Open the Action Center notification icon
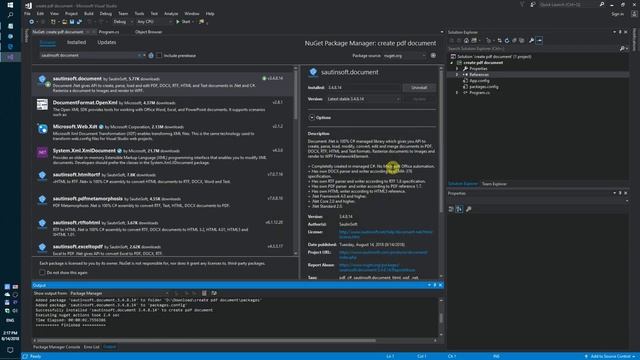This screenshot has width=640, height=360. [x=10, y=350]
